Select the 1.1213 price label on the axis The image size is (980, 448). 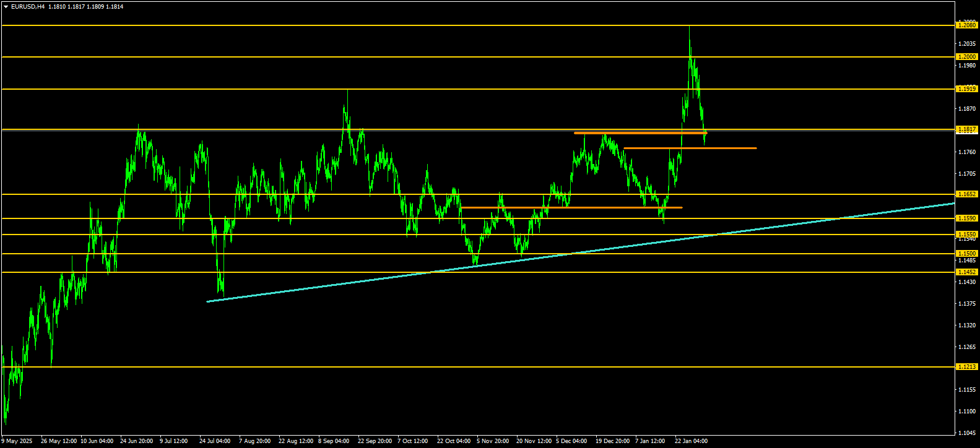[967, 367]
